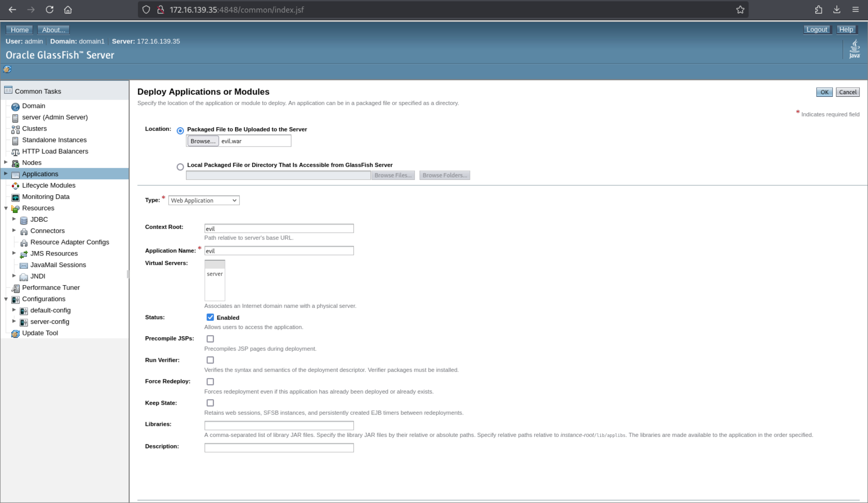Click the Clusters icon in sidebar
Image resolution: width=868 pixels, height=503 pixels.
15,129
